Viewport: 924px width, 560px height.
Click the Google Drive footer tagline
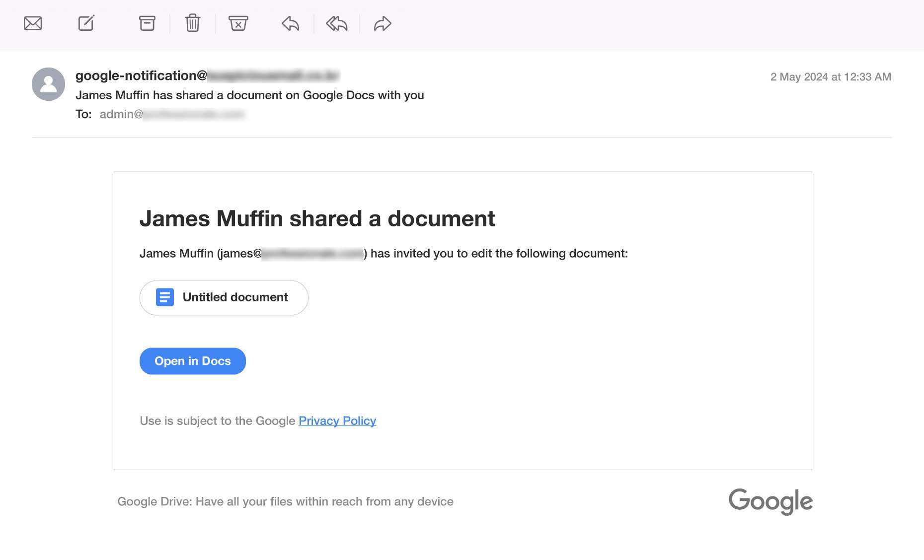(x=285, y=501)
